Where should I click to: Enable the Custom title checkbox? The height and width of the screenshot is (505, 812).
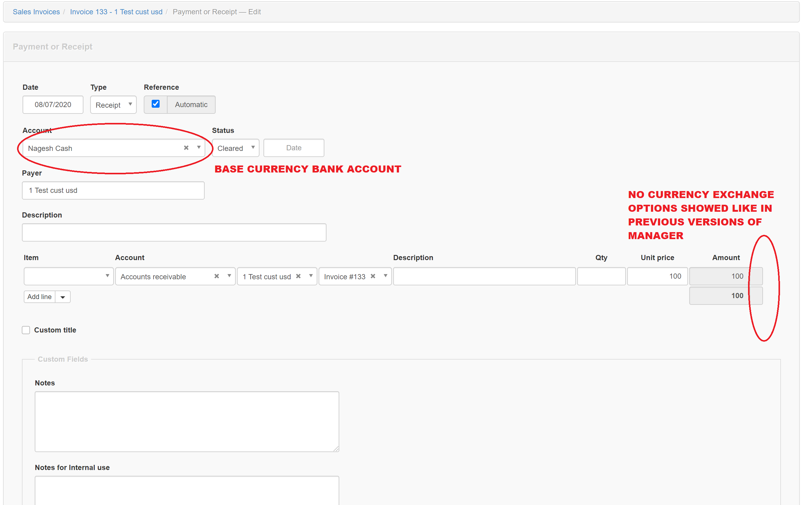point(26,330)
